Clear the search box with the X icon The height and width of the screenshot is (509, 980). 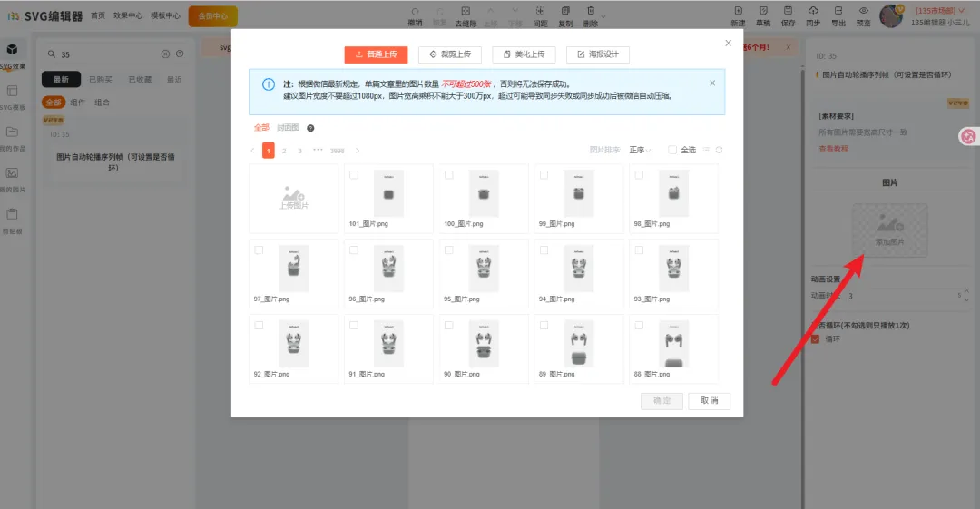(x=165, y=54)
